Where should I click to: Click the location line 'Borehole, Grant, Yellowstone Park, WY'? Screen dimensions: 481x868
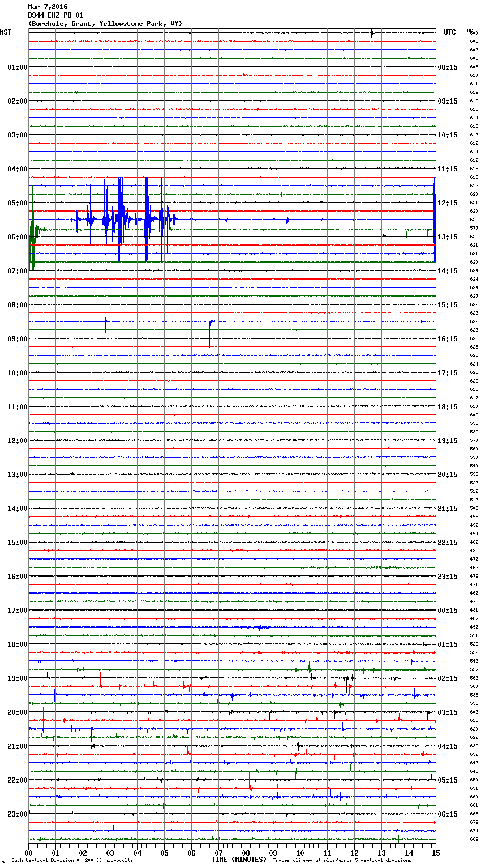pos(105,24)
